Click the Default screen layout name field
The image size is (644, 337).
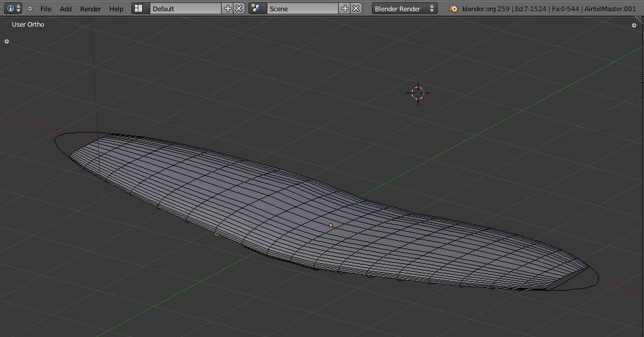(x=186, y=8)
